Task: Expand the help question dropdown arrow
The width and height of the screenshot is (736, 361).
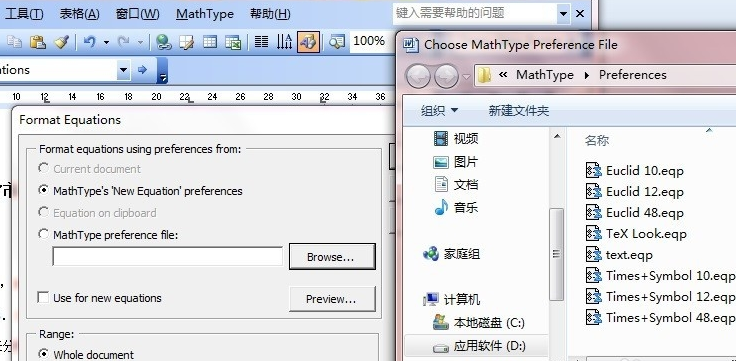Action: [563, 14]
